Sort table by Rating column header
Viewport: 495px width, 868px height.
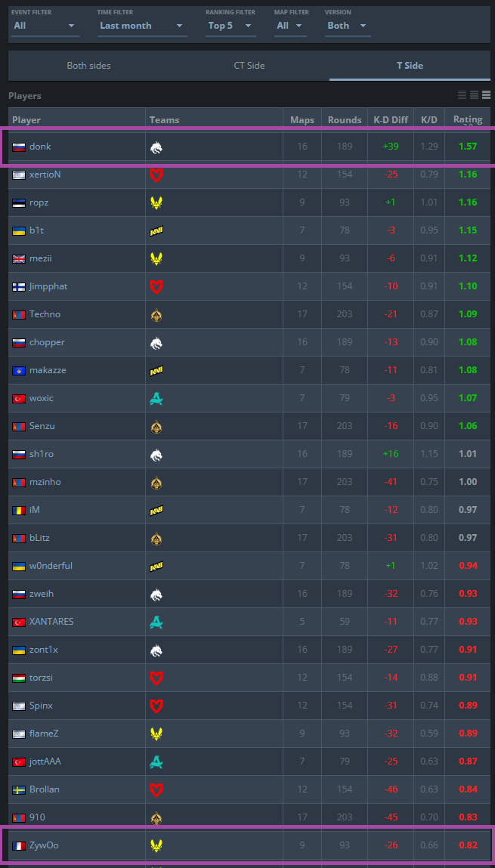pos(468,119)
